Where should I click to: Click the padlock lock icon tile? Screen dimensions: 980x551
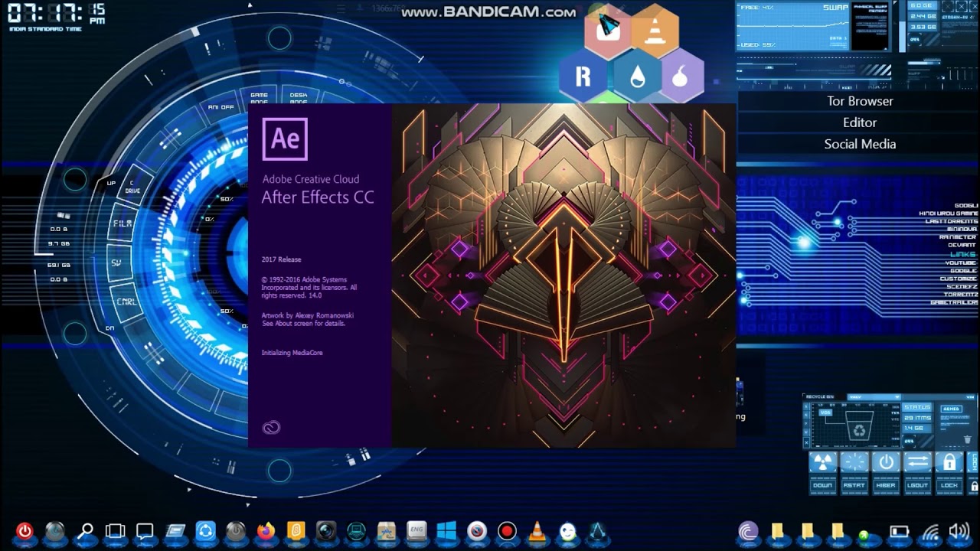point(949,462)
